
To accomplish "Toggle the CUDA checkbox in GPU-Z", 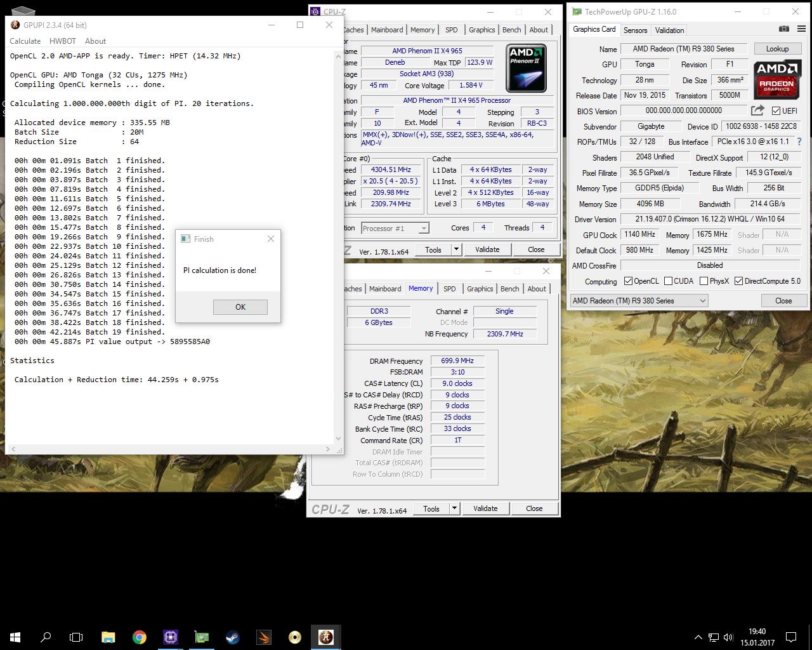I will pos(668,281).
